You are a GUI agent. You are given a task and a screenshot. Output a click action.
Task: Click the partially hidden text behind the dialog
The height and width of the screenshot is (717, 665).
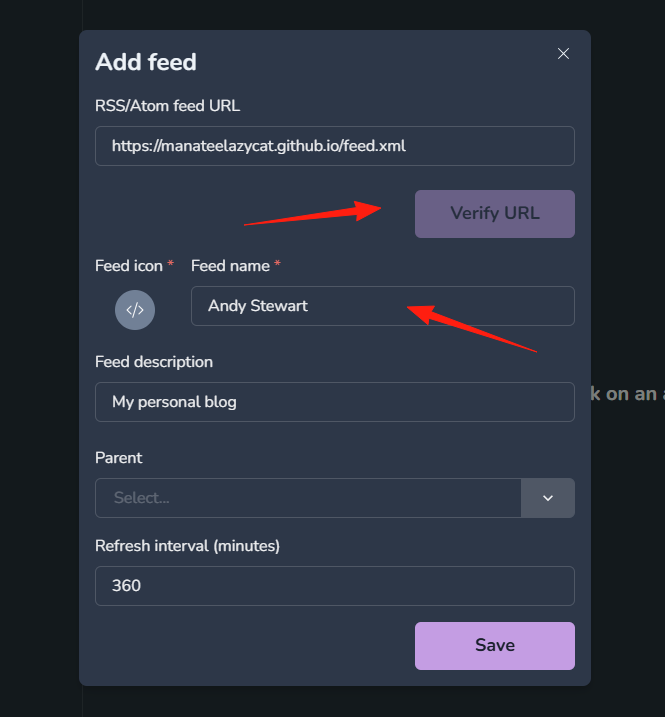pos(627,394)
